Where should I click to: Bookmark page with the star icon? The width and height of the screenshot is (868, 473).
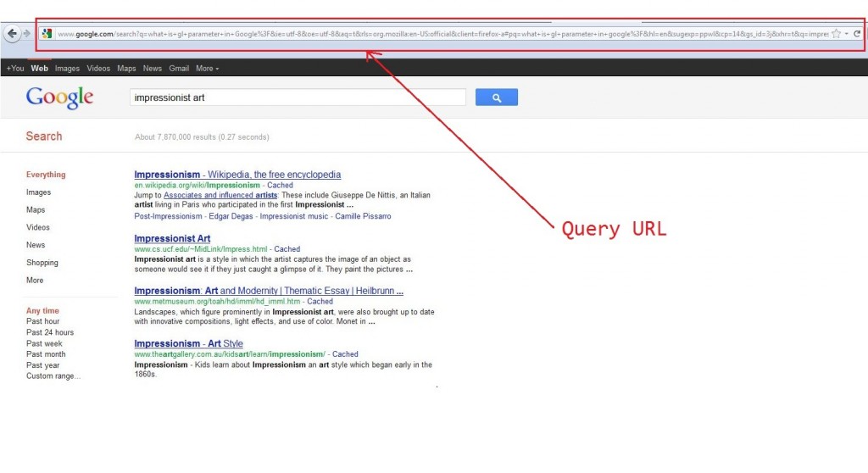[837, 34]
